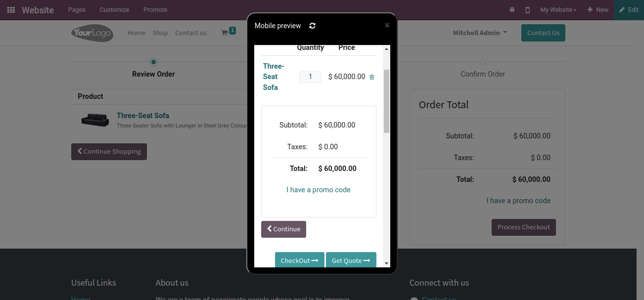Click the debug bug icon
The width and height of the screenshot is (644, 300).
[x=512, y=10]
